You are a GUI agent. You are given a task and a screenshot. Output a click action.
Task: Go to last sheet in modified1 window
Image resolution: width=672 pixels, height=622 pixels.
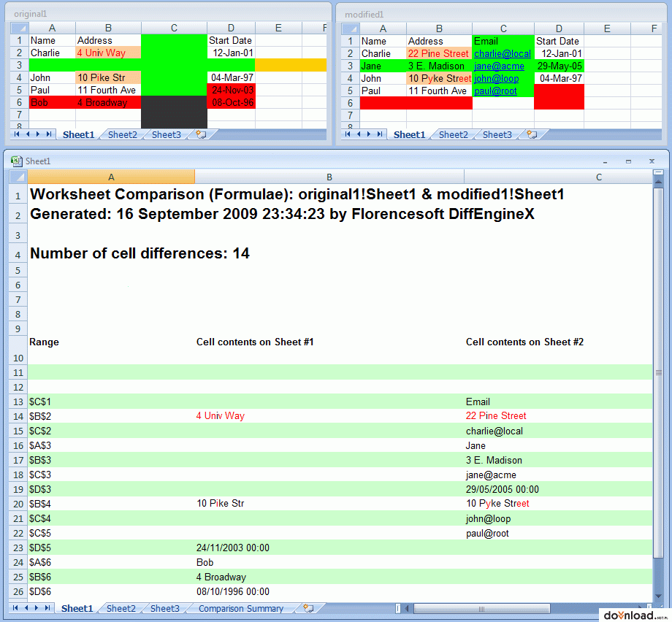point(380,134)
